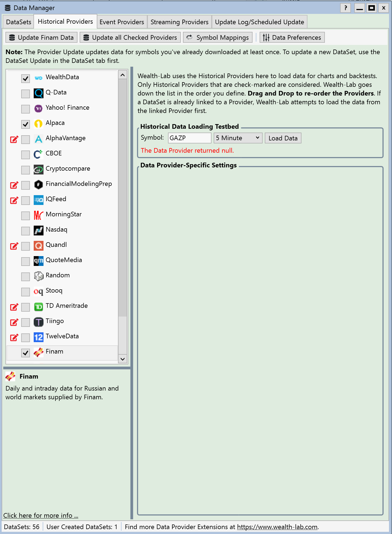Enable the Yahoo! Finance checkbox
The image size is (392, 534).
pos(26,109)
